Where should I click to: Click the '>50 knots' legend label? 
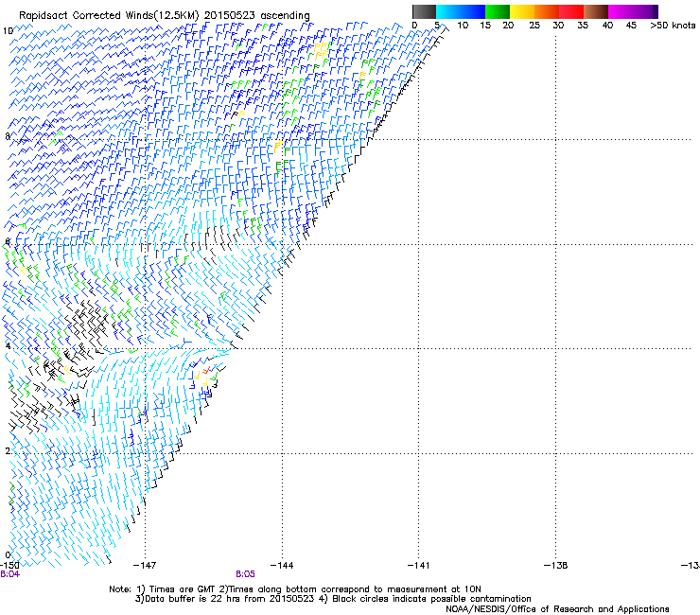pyautogui.click(x=673, y=25)
